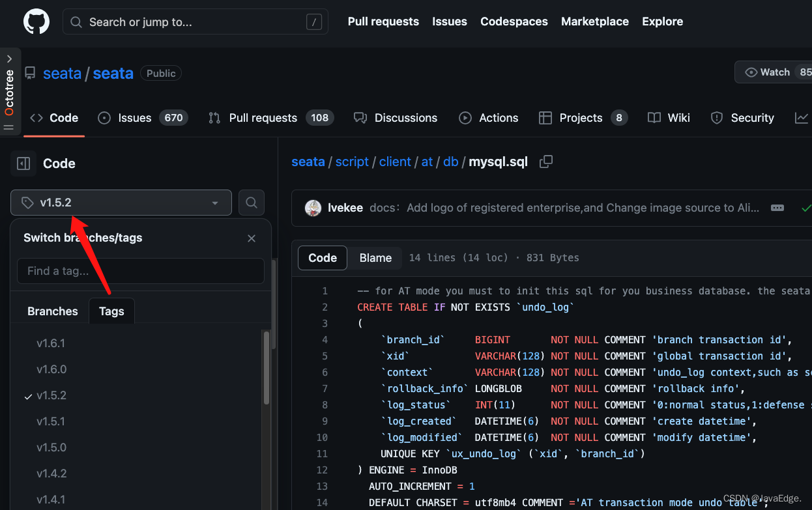Collapse the Code file tree panel
The width and height of the screenshot is (812, 510).
point(23,163)
